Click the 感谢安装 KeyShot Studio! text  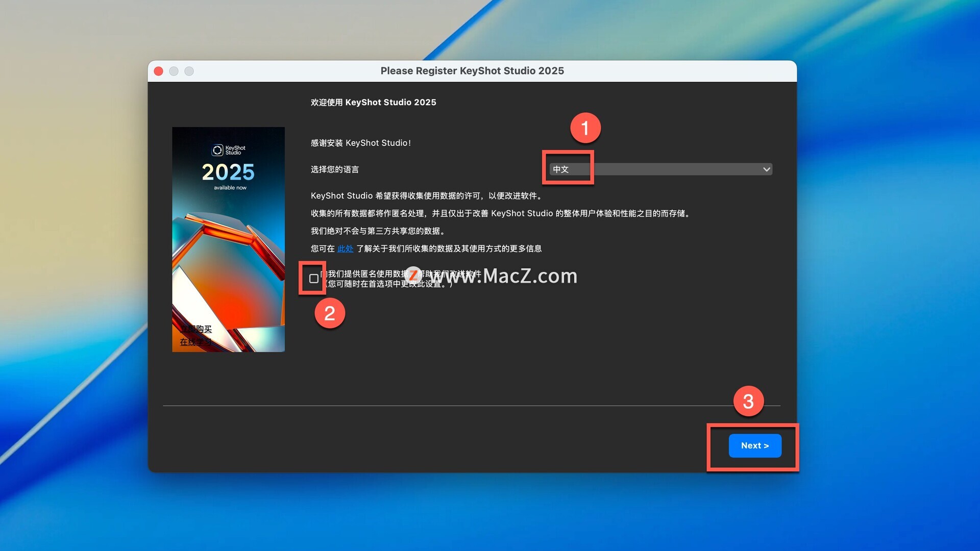[x=361, y=143]
